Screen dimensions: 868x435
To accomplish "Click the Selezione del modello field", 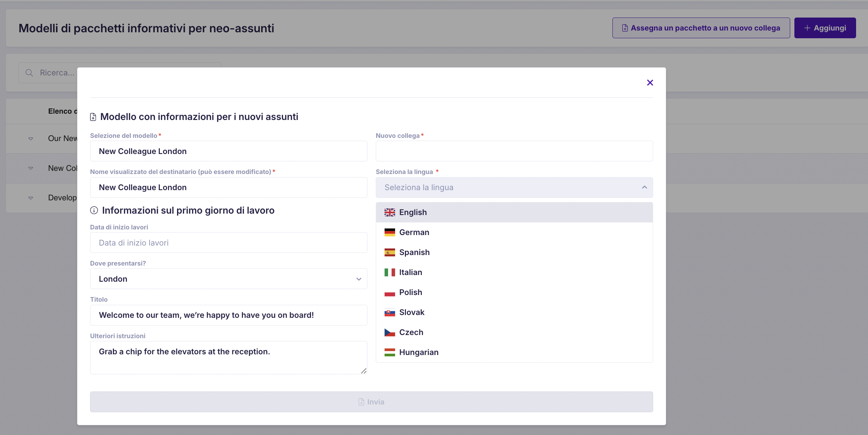I will [229, 151].
